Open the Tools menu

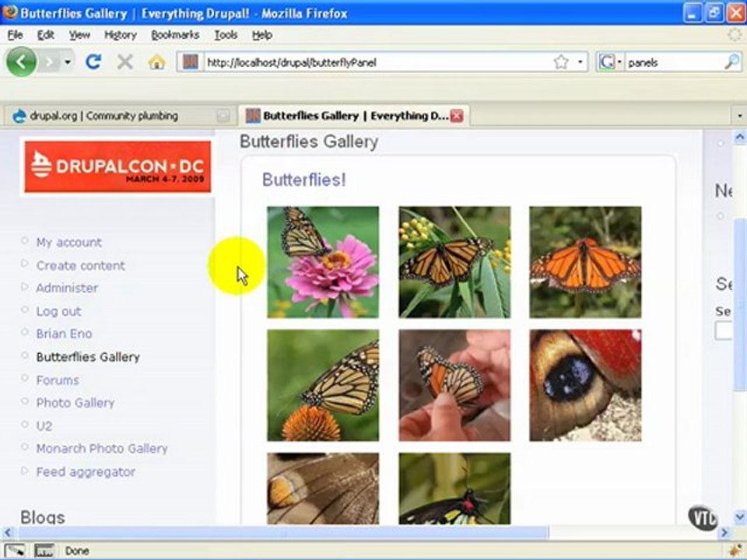pos(226,35)
